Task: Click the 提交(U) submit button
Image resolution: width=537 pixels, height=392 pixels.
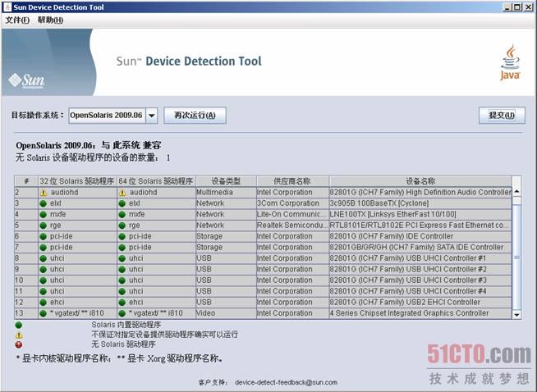Action: 502,116
